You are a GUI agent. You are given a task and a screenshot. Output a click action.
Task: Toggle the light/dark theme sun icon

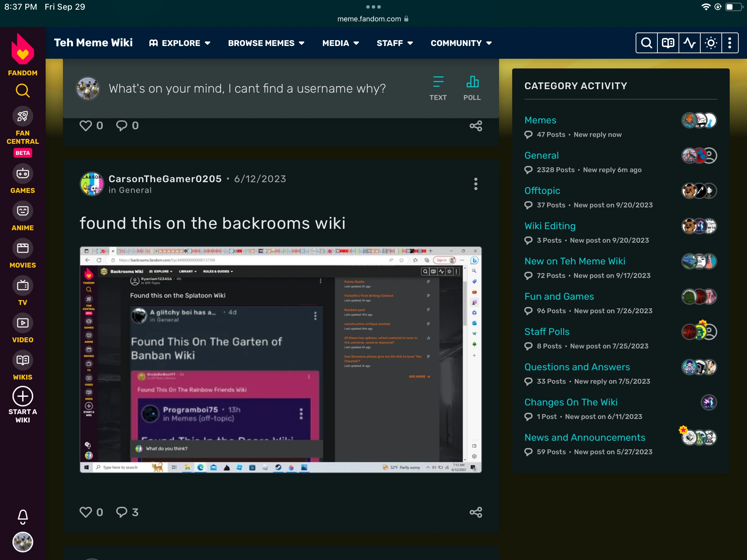pyautogui.click(x=711, y=43)
